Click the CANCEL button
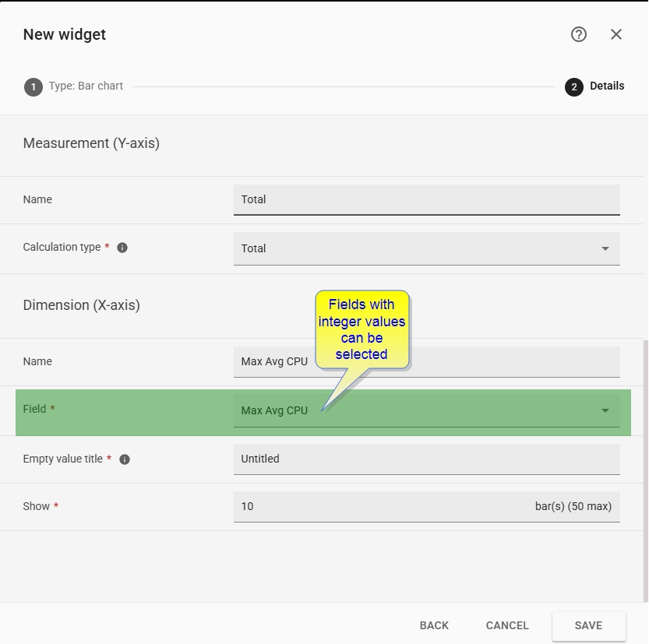Viewport: 649px width, 644px height. click(507, 625)
